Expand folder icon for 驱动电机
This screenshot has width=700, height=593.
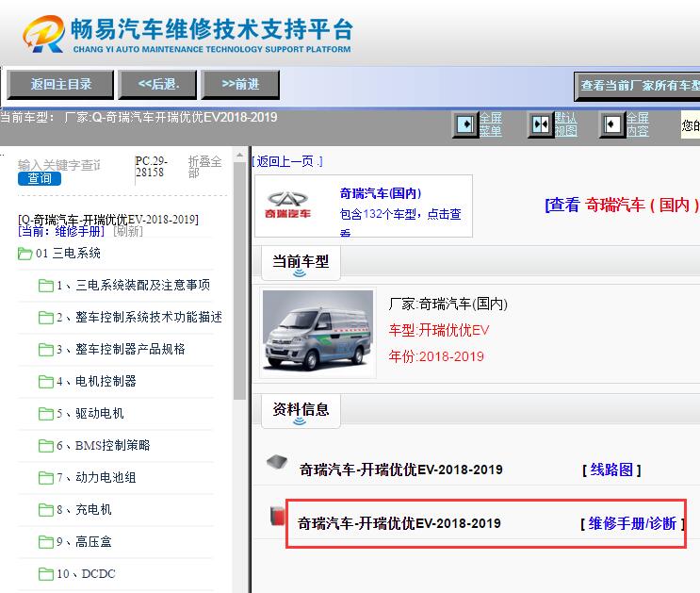coord(45,414)
